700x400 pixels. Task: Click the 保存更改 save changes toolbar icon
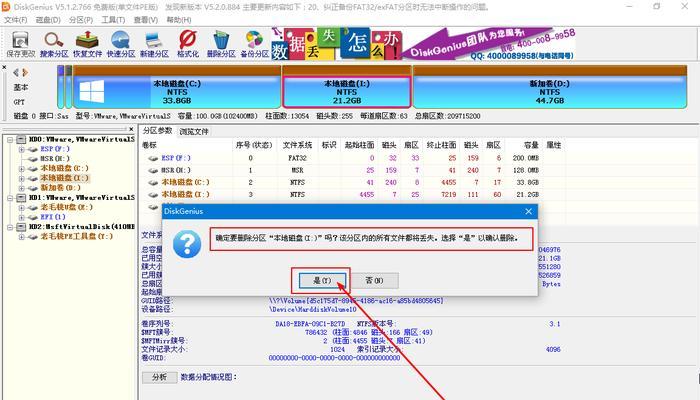(20, 44)
